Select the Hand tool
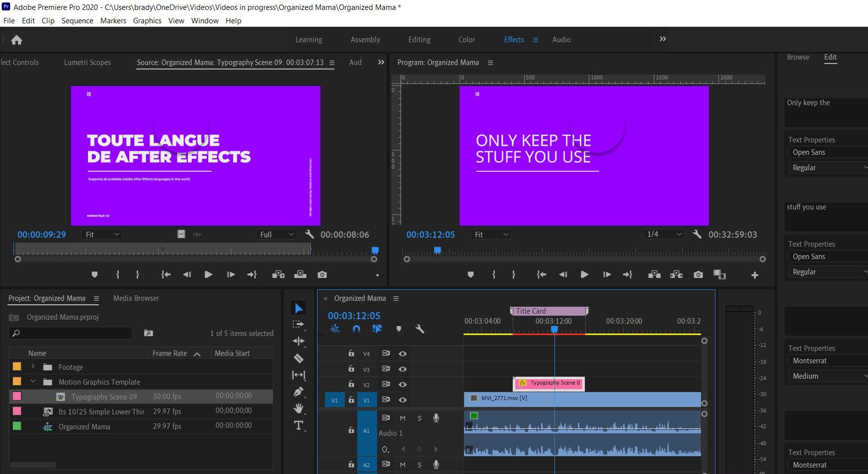868x474 pixels. pyautogui.click(x=299, y=408)
